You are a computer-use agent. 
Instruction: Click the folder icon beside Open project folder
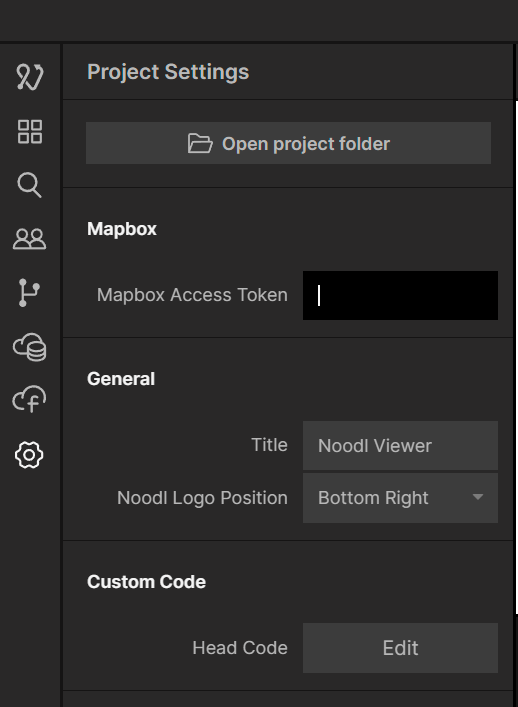click(x=200, y=143)
